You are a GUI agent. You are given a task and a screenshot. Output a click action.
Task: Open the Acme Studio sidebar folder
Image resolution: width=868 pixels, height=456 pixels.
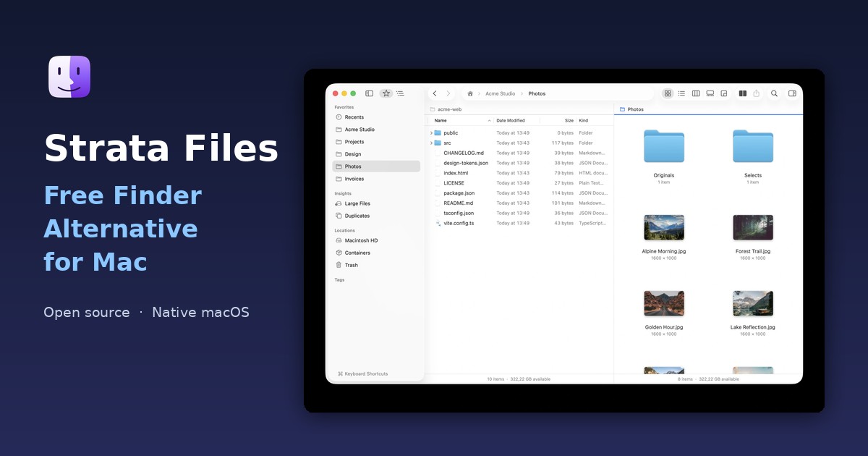tap(376, 130)
